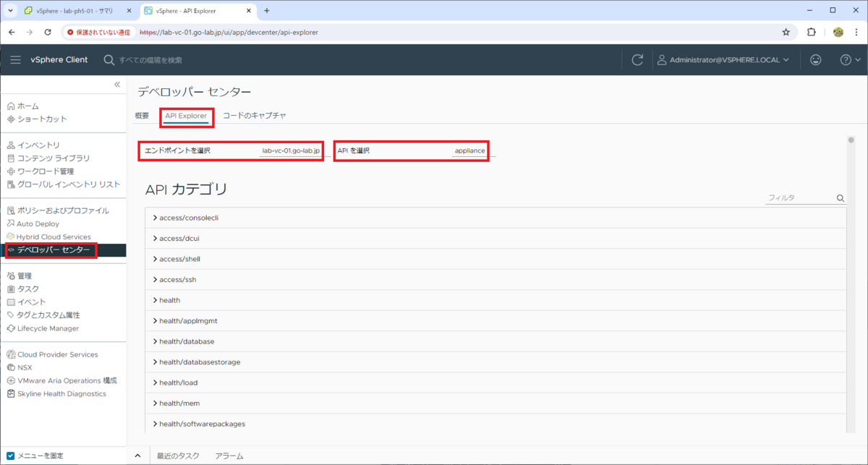The height and width of the screenshot is (465, 868).
Task: Open the help question mark menu
Action: pos(849,60)
